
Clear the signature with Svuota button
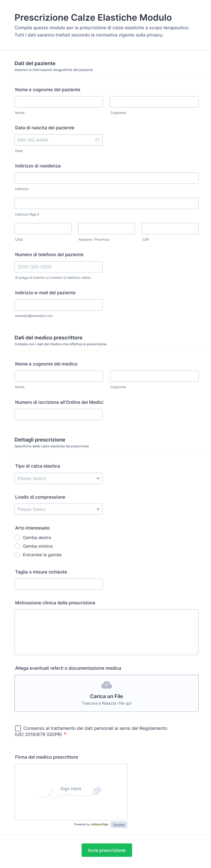119,825
